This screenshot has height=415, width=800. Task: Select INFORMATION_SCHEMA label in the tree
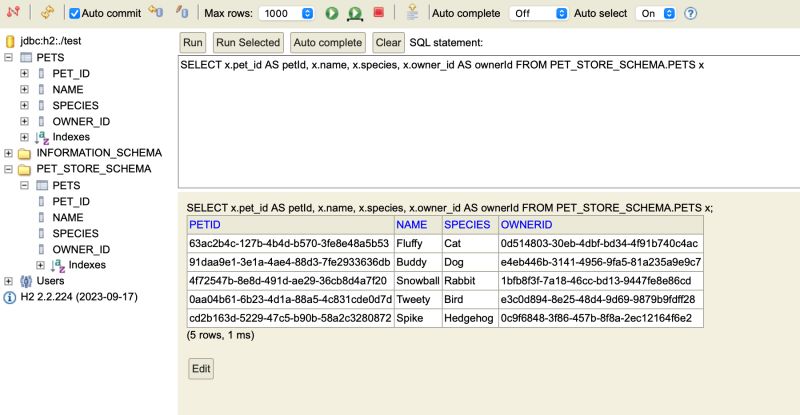click(99, 153)
